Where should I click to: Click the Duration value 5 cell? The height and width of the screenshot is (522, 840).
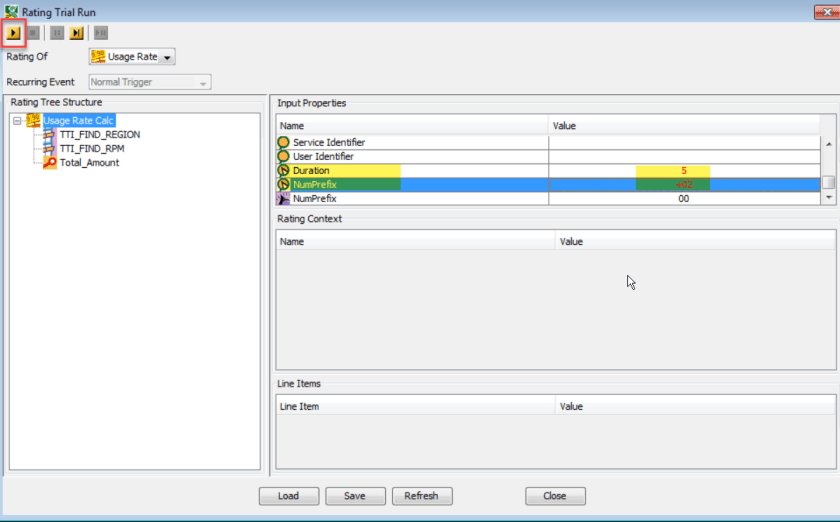684,170
